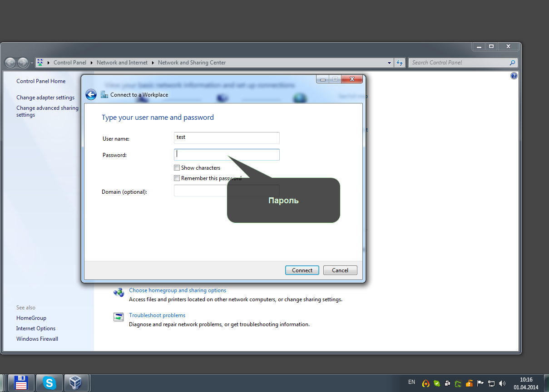The width and height of the screenshot is (549, 392).
Task: Open Action Center flag in the tray
Action: point(480,383)
